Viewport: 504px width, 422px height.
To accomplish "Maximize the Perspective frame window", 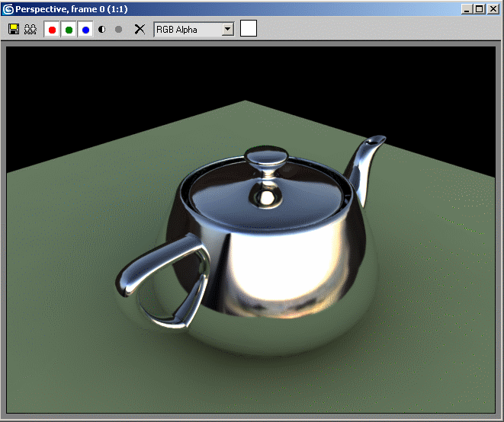I will tap(479, 9).
